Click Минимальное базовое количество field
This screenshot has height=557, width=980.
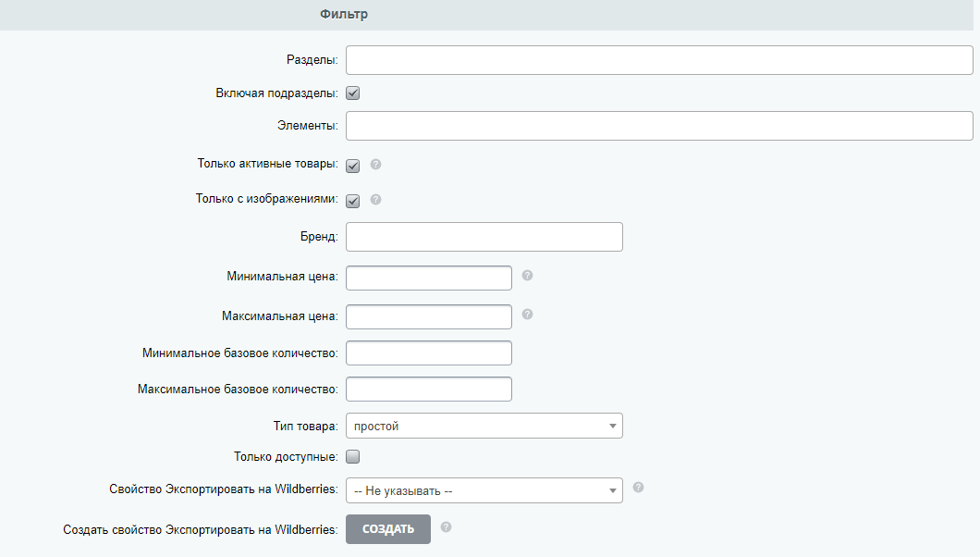[429, 353]
